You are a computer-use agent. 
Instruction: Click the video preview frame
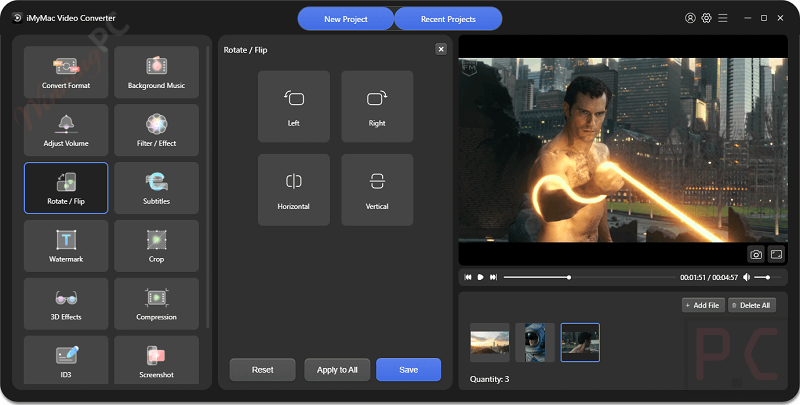coord(623,150)
